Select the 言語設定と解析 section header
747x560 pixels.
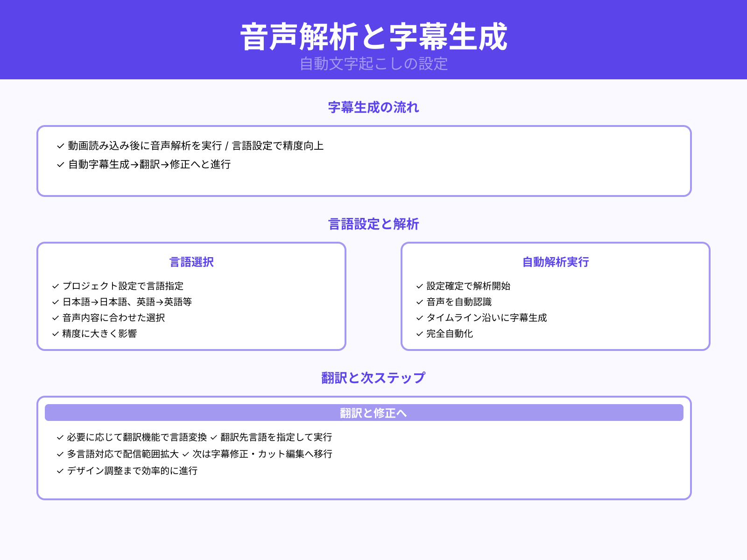point(373,224)
